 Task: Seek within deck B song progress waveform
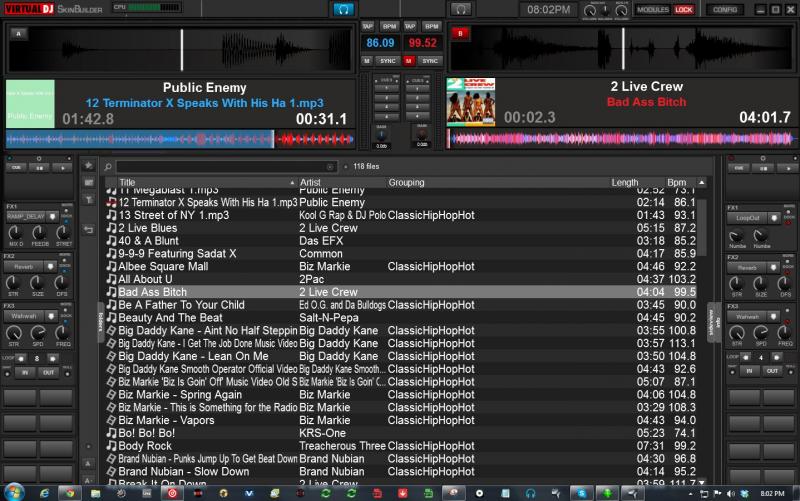(x=622, y=138)
